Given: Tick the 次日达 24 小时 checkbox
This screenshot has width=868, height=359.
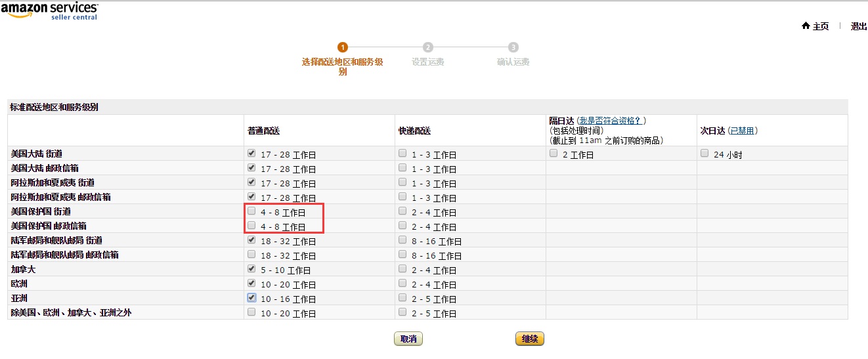Looking at the screenshot, I should click(705, 154).
